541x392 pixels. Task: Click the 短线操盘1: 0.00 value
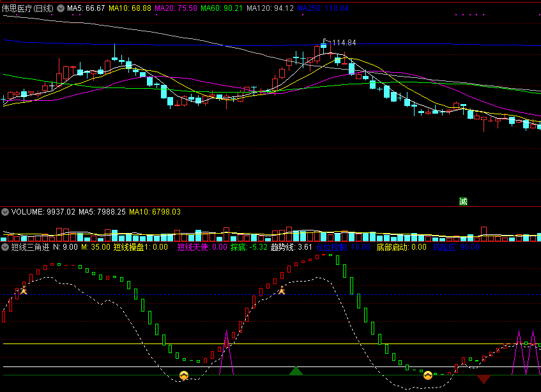click(x=141, y=247)
